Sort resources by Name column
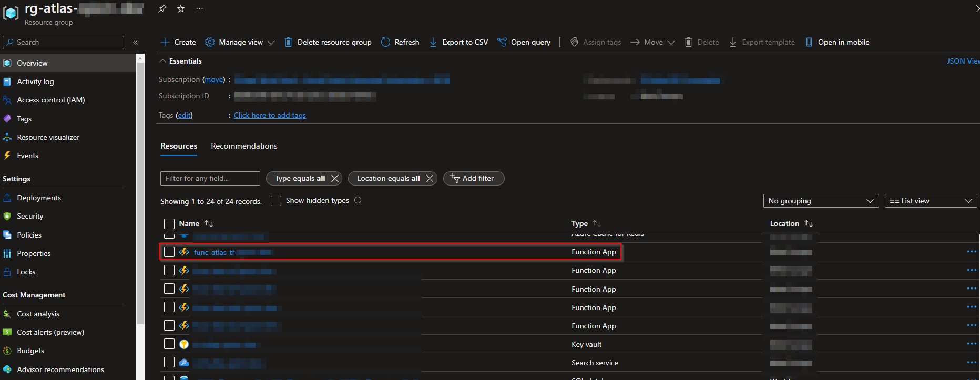The image size is (980, 380). click(x=196, y=223)
